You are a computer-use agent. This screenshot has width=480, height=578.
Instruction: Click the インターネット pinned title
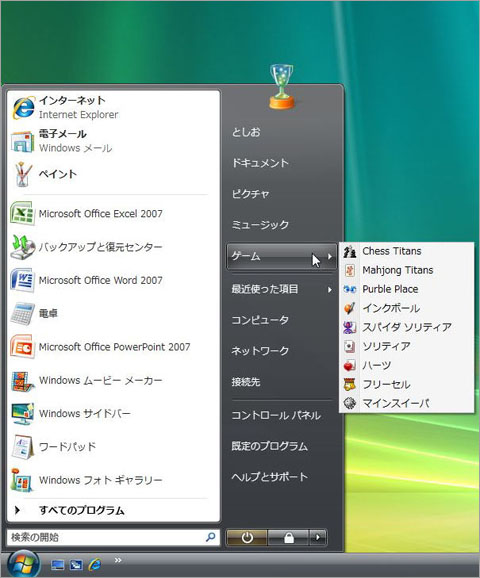tap(72, 100)
